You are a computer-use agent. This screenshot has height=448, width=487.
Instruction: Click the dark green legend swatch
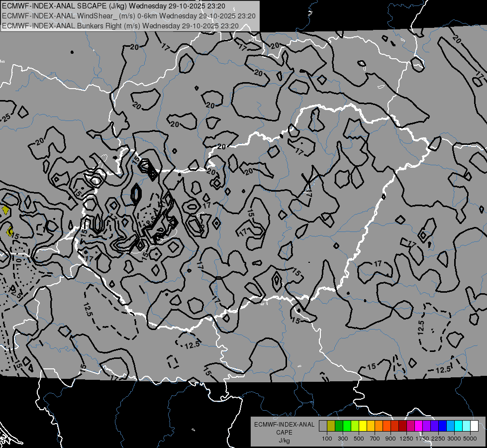point(339,426)
